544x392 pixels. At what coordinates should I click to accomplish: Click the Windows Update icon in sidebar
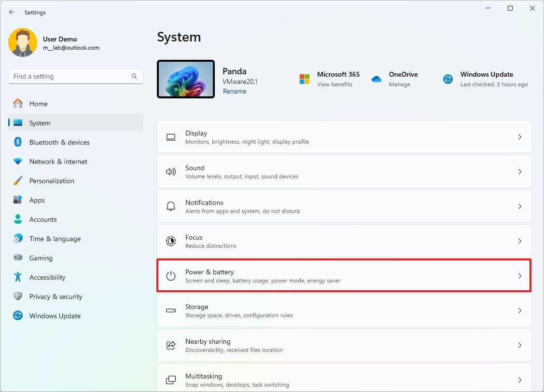tap(17, 316)
